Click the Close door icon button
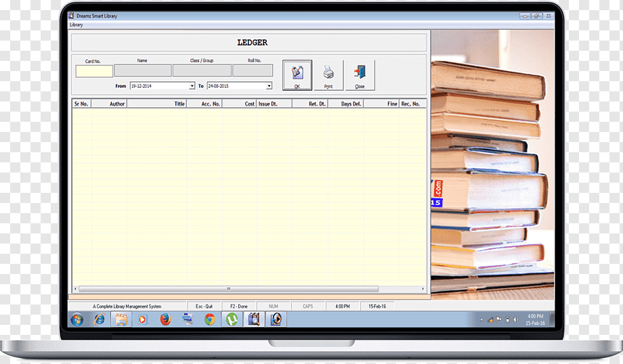623x364 pixels. 360,75
